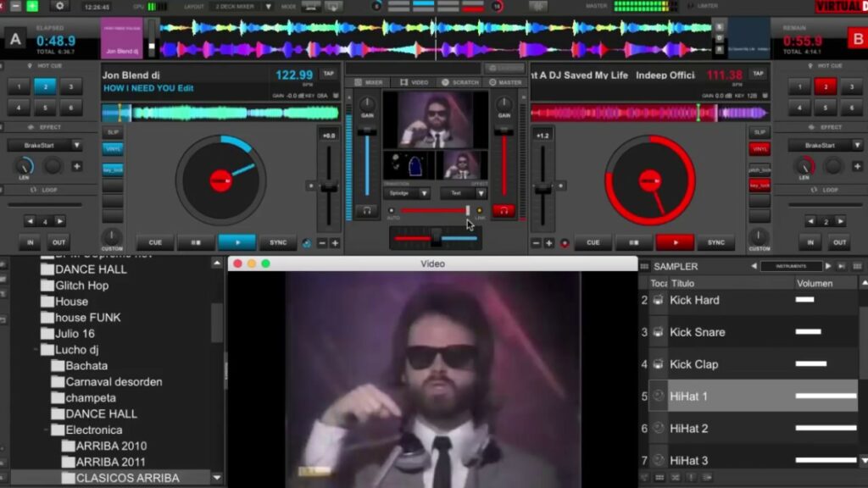Tap the TAP button on deck B
Screen dimensions: 868x488
point(757,75)
